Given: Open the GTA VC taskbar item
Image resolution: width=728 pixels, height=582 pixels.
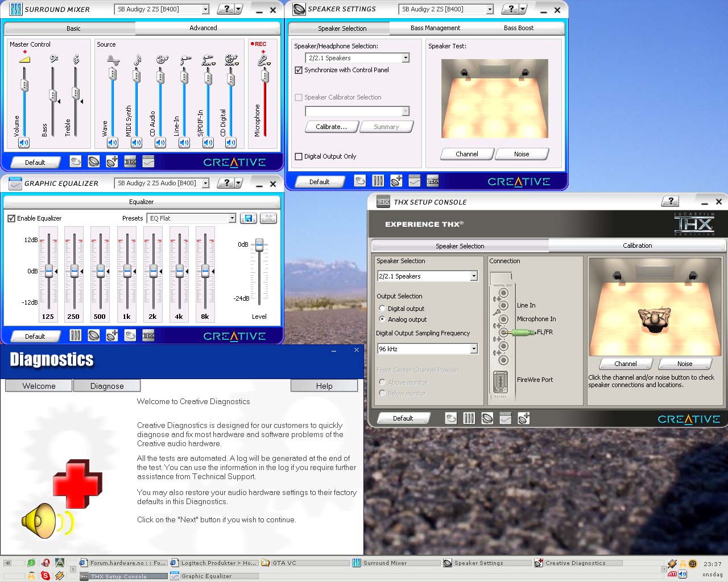Looking at the screenshot, I should pos(305,563).
